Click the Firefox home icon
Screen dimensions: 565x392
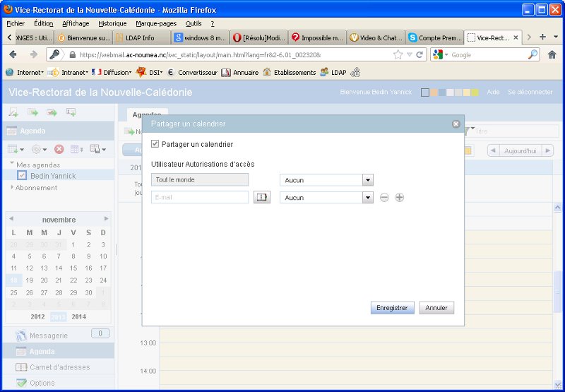click(552, 54)
